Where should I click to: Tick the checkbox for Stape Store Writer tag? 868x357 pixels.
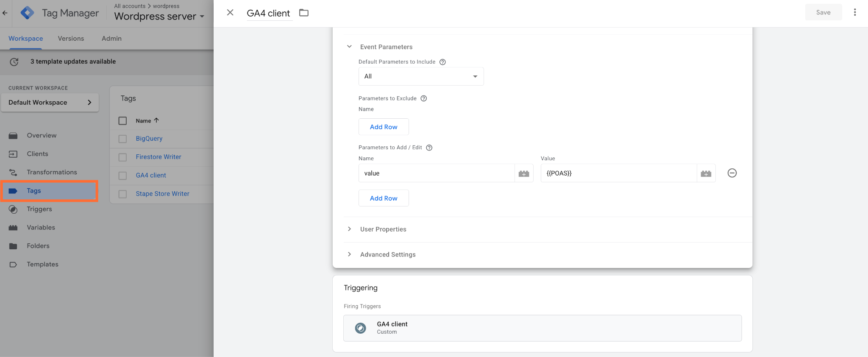(122, 194)
